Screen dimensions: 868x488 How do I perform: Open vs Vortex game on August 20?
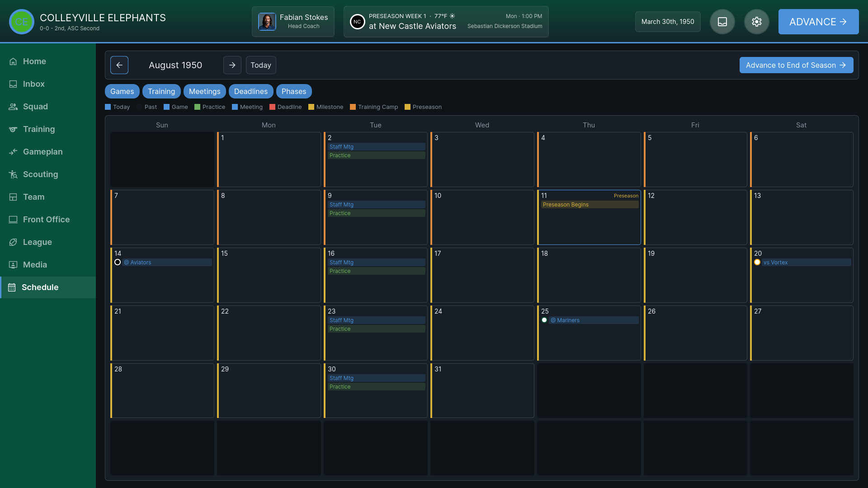[807, 263]
